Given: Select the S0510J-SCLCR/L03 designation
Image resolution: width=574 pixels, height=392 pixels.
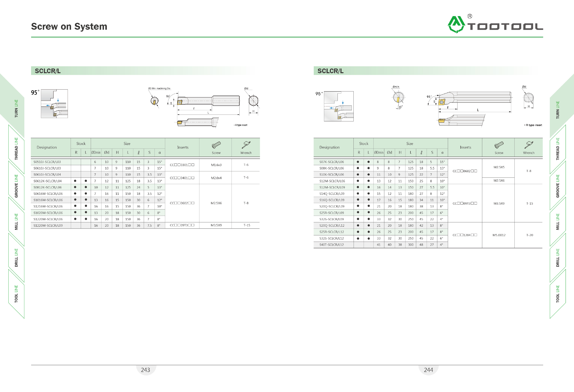Looking at the screenshot, I should tap(47, 162).
